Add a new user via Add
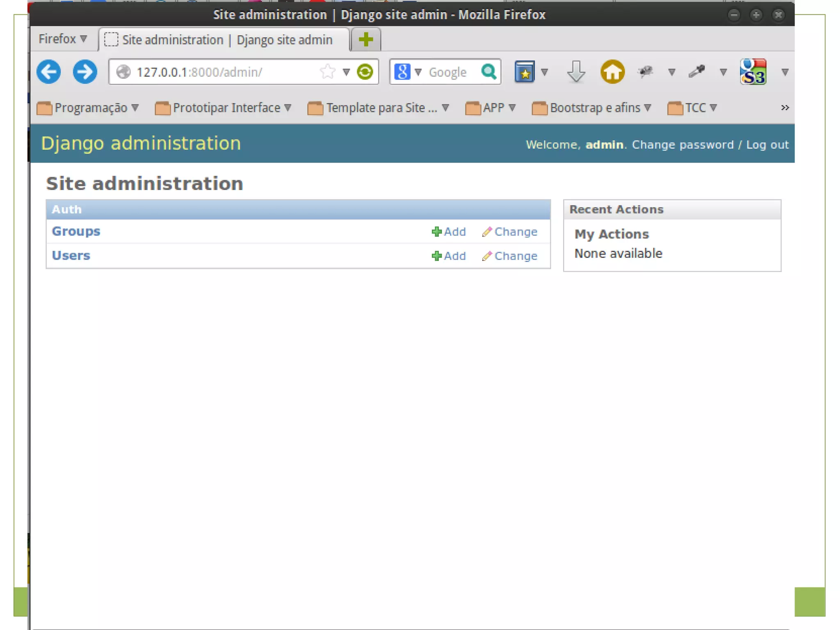This screenshot has width=840, height=630. coord(449,256)
